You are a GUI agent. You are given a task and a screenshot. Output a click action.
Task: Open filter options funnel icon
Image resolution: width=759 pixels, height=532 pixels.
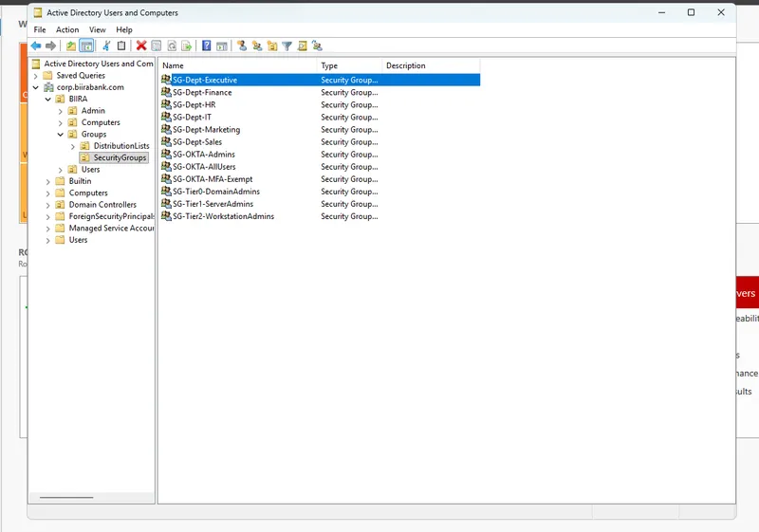click(x=287, y=46)
